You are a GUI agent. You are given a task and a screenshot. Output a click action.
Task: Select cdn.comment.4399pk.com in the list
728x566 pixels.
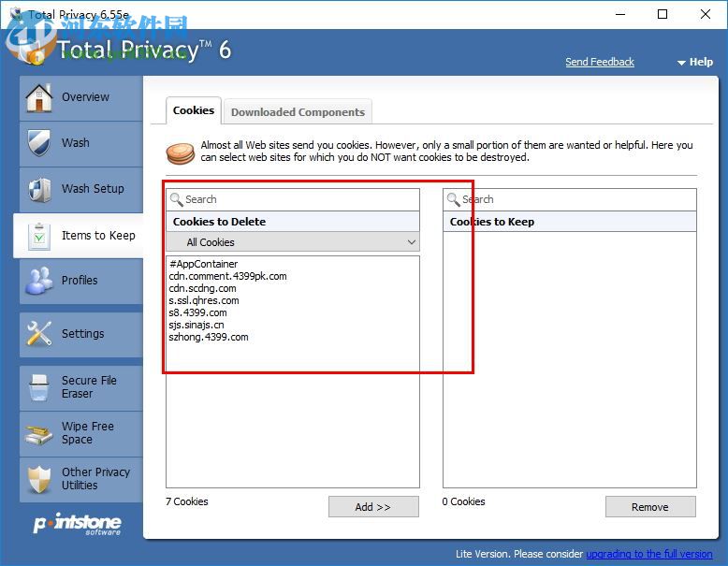click(227, 276)
